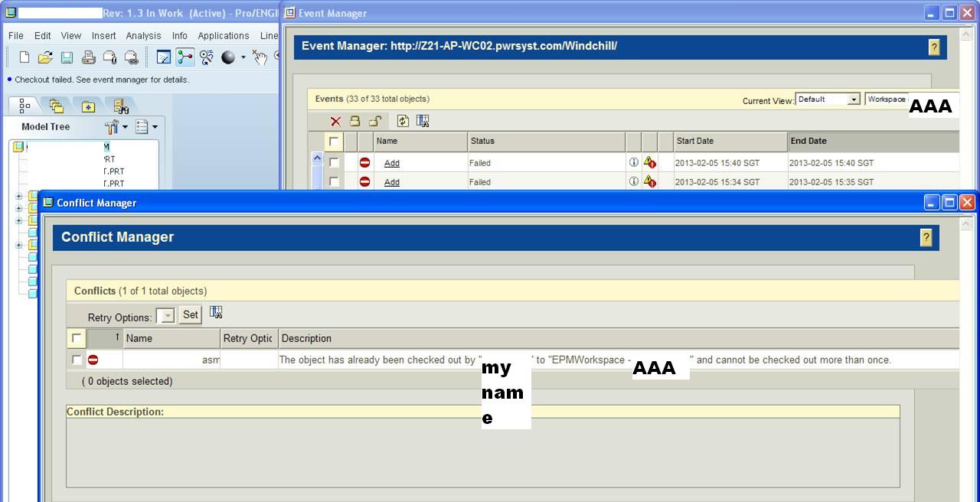Delete selected events with red X icon
The image size is (980, 502).
coord(335,121)
